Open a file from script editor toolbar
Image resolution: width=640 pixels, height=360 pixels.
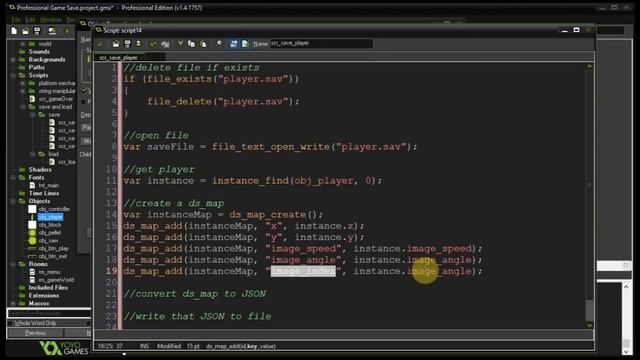tap(116, 44)
